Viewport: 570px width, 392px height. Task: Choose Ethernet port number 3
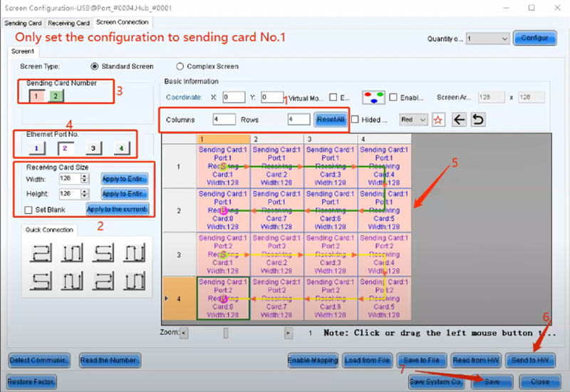(90, 148)
